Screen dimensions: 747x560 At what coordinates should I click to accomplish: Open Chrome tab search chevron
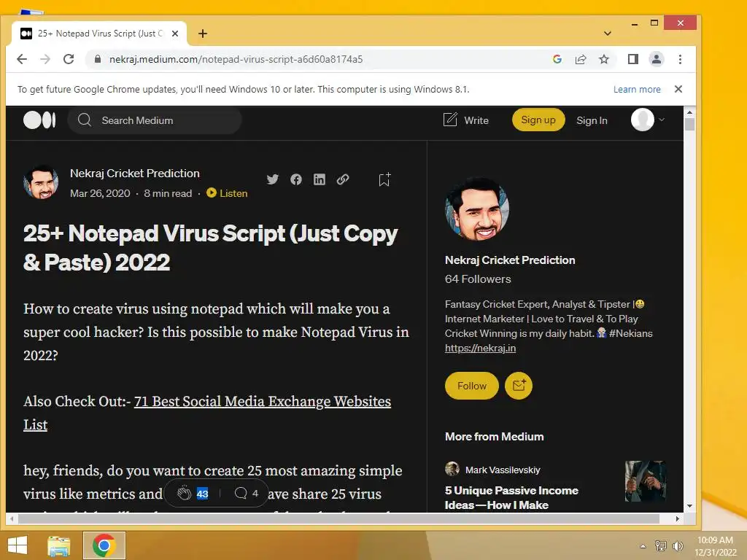(x=608, y=34)
